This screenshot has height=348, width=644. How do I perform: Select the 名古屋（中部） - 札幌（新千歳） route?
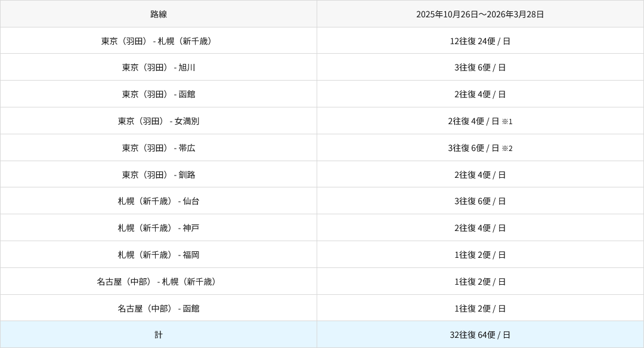(x=159, y=282)
